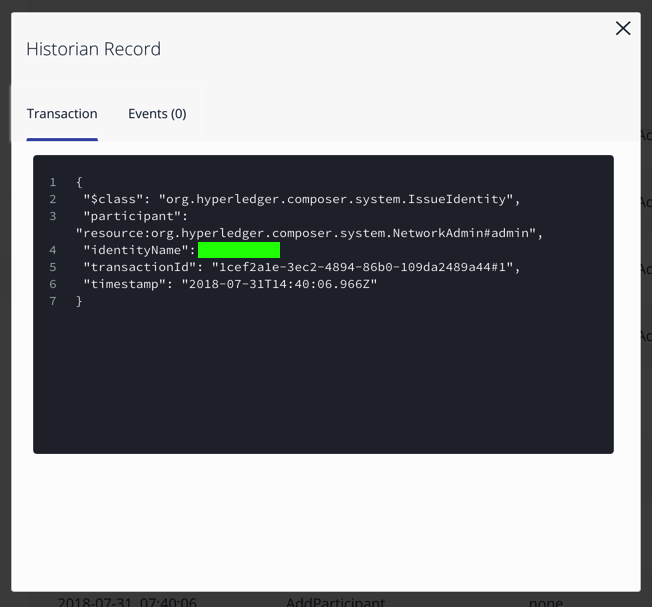Close the Historian Record dialog
The image size is (652, 607).
(623, 29)
